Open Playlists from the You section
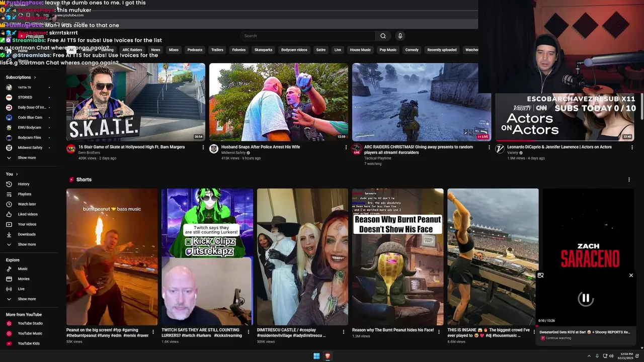This screenshot has height=362, width=644. coord(25,194)
